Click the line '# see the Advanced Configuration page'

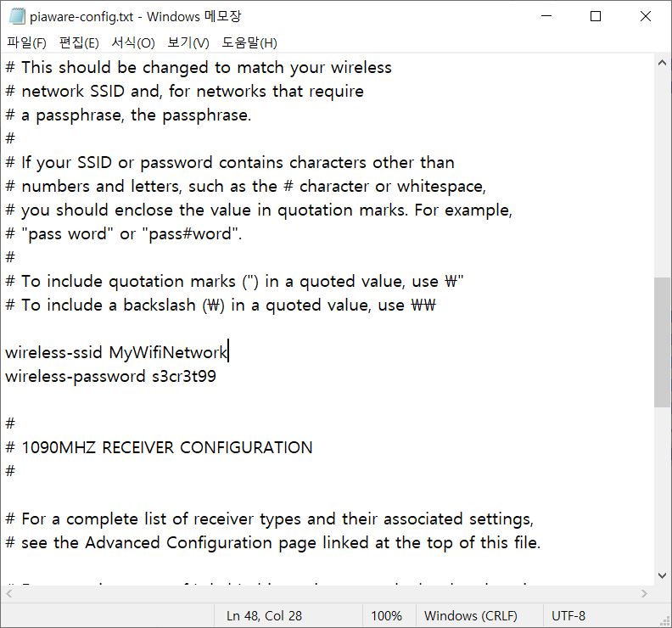tap(273, 542)
